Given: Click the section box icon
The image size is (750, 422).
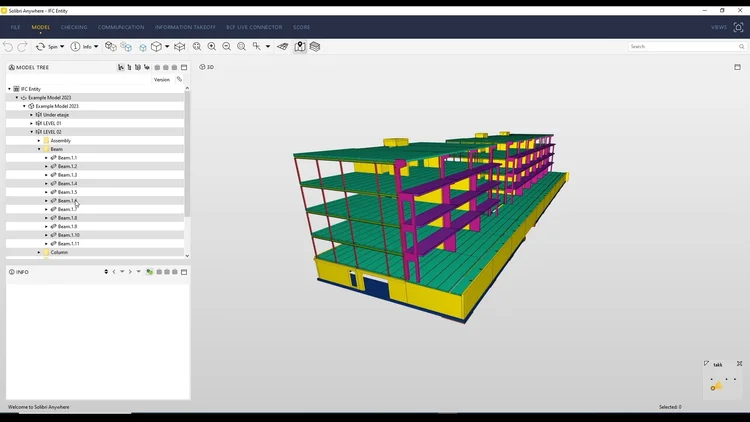Looking at the screenshot, I should tap(179, 46).
